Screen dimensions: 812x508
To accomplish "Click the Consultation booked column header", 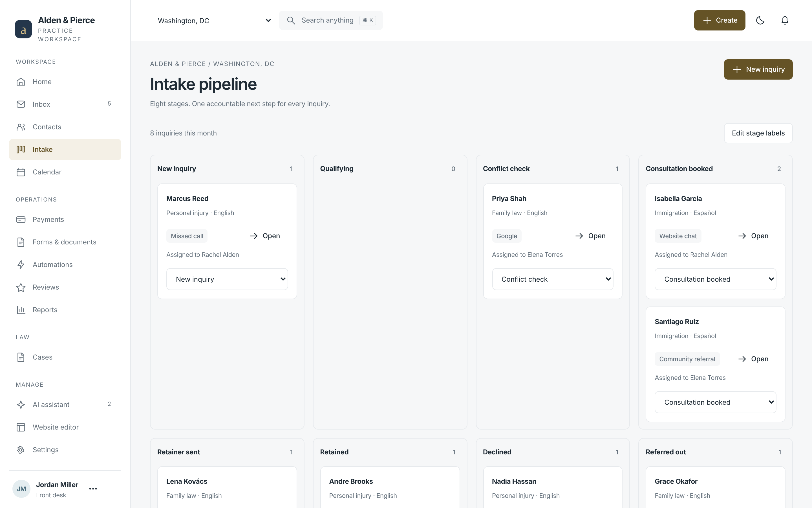I will click(679, 169).
